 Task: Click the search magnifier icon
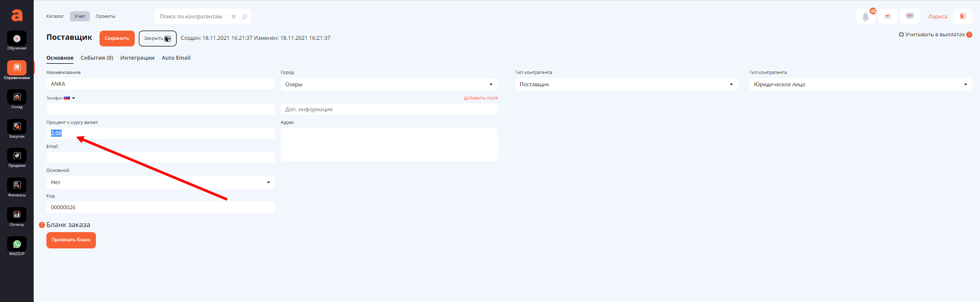tap(244, 17)
